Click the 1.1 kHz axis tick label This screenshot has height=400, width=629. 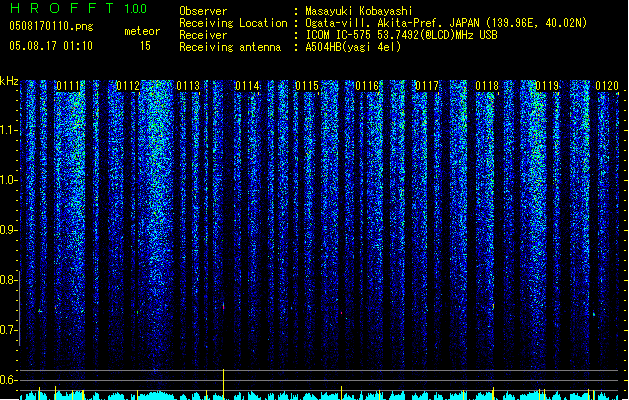[8, 130]
